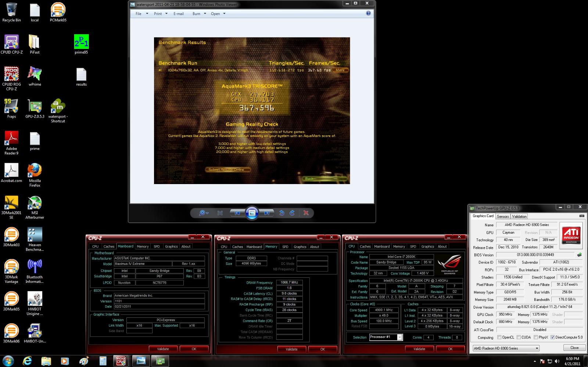Launch MSI Afterburner desktop icon
Image resolution: width=588 pixels, height=367 pixels.
[35, 207]
